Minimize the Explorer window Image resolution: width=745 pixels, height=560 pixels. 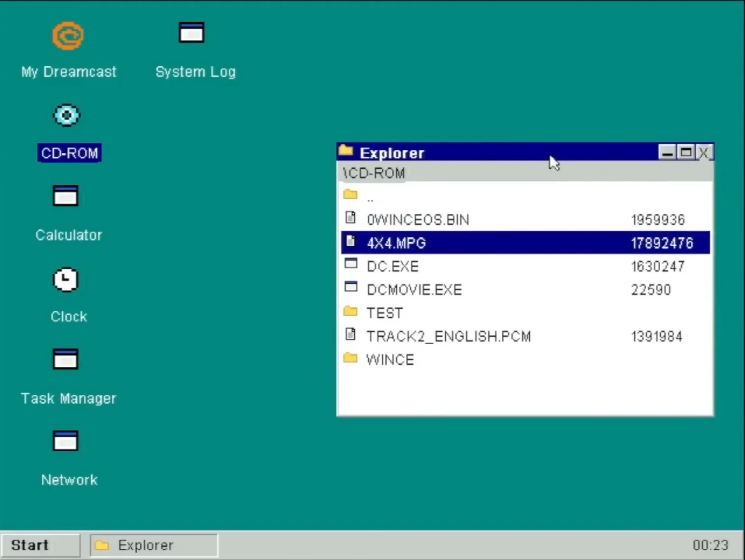pyautogui.click(x=667, y=152)
